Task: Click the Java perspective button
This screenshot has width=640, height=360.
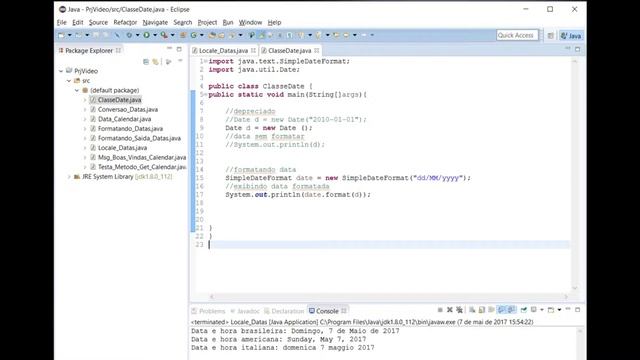Action: coord(571,36)
